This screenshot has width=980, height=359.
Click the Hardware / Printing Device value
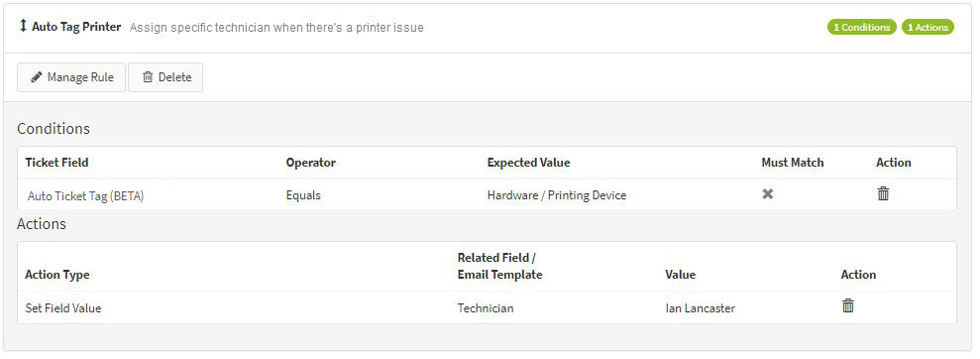click(556, 195)
